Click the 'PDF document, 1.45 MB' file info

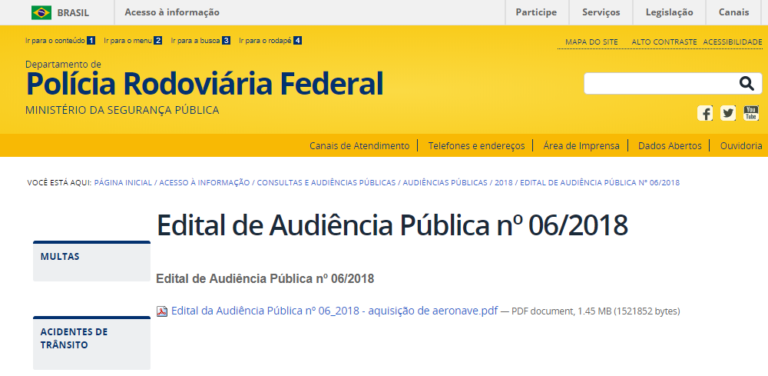(596, 311)
